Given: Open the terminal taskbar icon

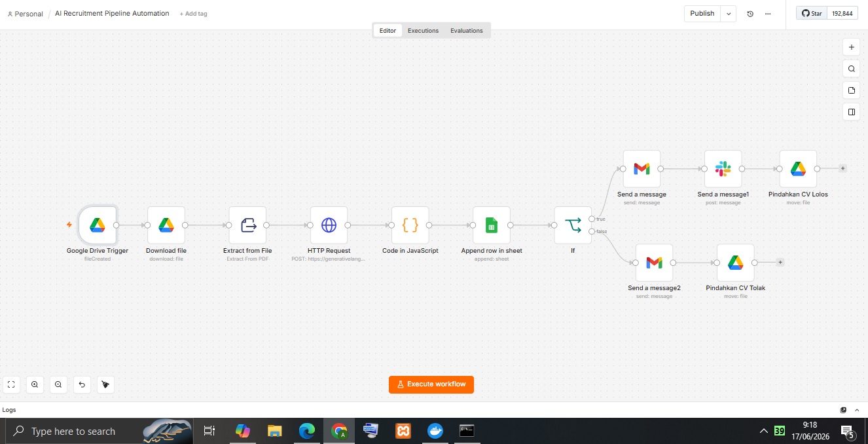Looking at the screenshot, I should (x=467, y=431).
